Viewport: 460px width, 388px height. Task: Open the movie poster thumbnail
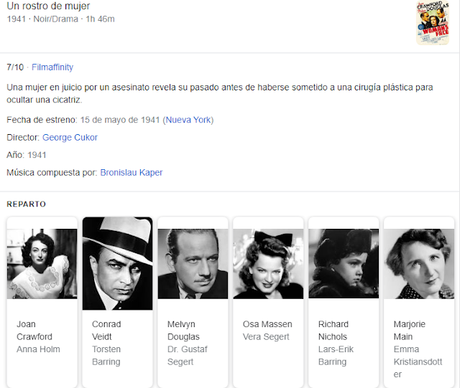point(433,23)
